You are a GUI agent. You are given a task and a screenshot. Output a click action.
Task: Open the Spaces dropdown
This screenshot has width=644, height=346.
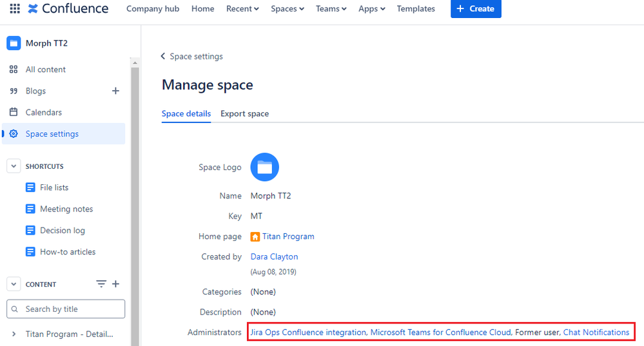[287, 8]
